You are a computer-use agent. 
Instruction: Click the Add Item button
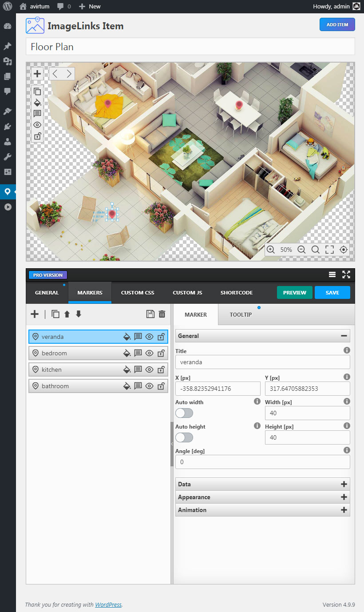[337, 24]
